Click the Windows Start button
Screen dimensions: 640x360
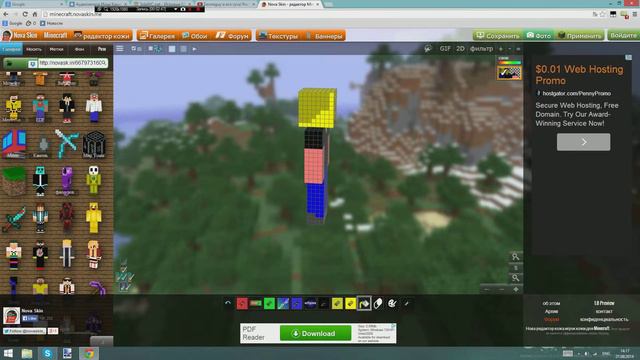pyautogui.click(x=8, y=353)
